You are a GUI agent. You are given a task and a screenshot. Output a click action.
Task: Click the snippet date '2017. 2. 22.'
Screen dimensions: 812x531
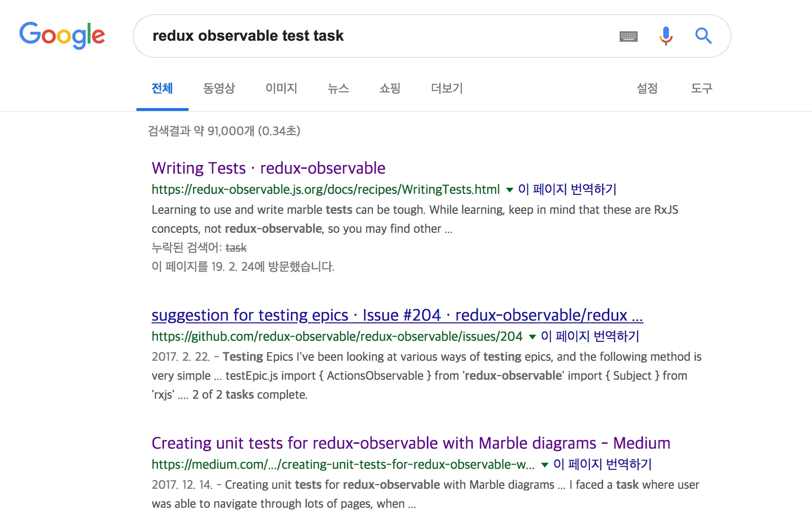[180, 357]
